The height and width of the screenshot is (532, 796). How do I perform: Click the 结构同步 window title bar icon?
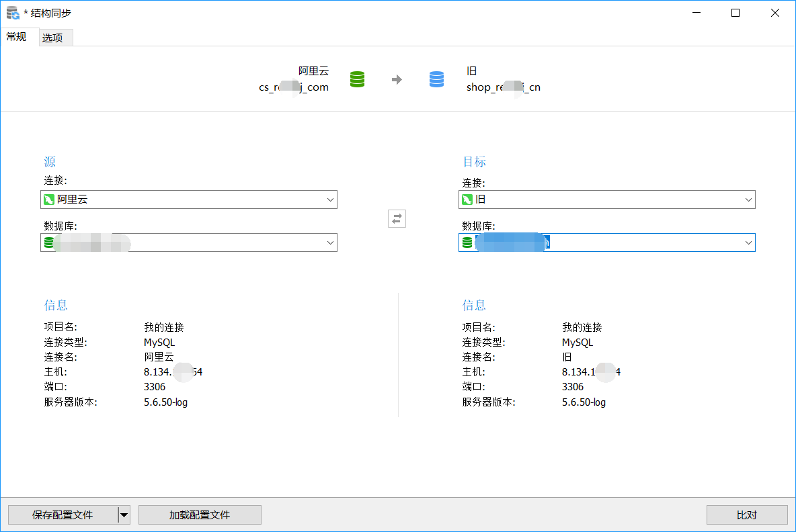click(12, 13)
